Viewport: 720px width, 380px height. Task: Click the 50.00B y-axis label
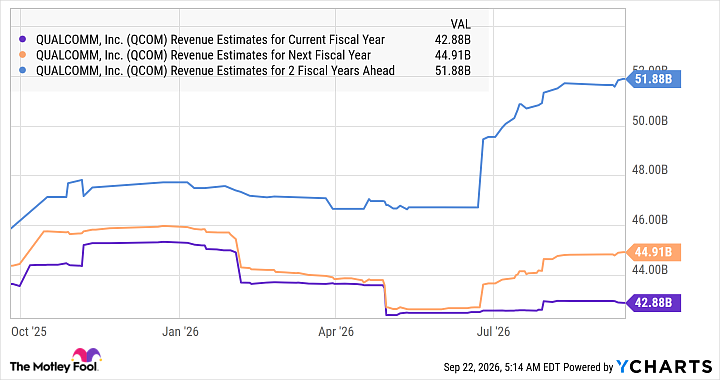pos(650,121)
